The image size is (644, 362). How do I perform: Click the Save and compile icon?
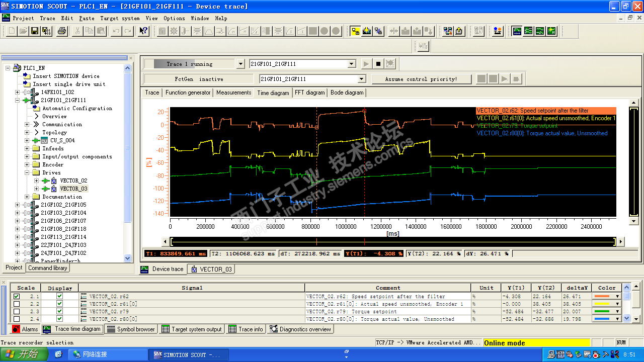coord(46,31)
